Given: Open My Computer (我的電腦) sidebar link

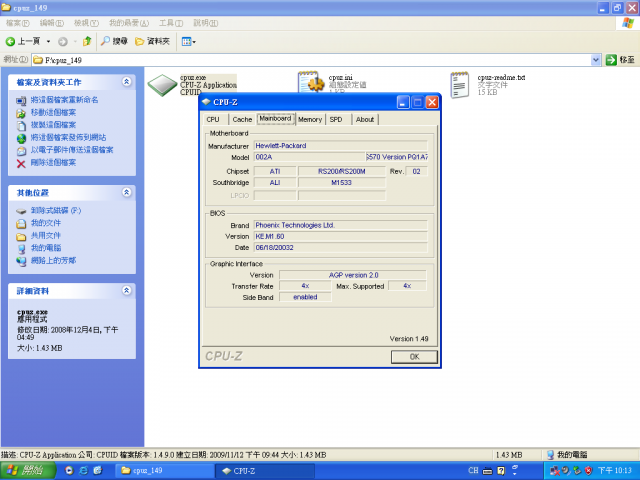Looking at the screenshot, I should pos(46,248).
